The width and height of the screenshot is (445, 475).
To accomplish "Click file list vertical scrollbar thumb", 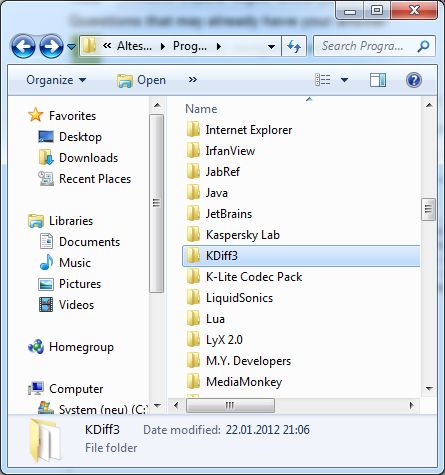I will coord(429,209).
